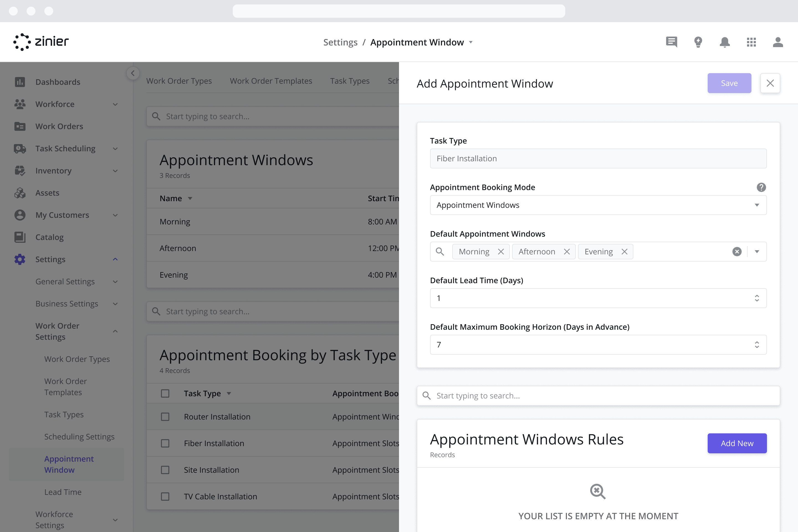Click search icon in Default Appointment Windows
Viewport: 798px width, 532px height.
[x=440, y=251]
